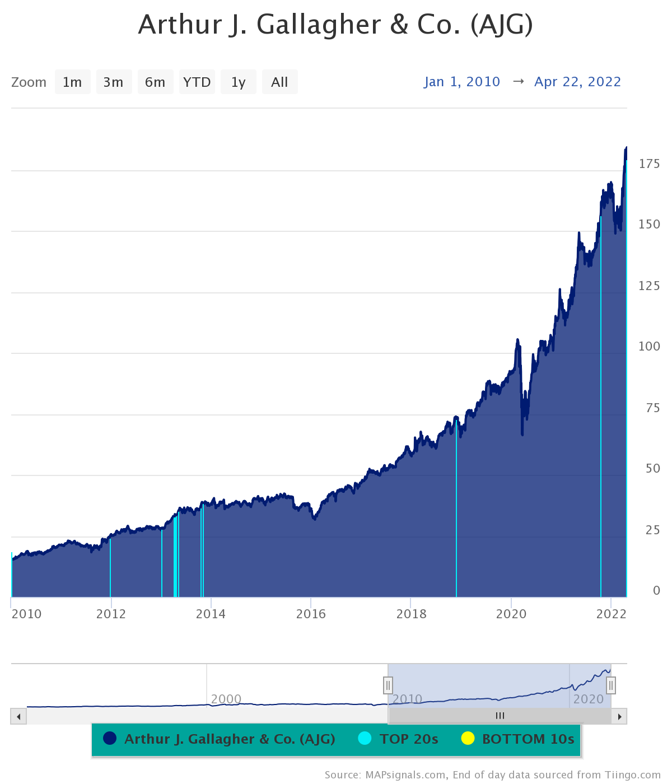This screenshot has height=784, width=672.
Task: Click the dark blue AJG legend marker
Action: (x=110, y=739)
